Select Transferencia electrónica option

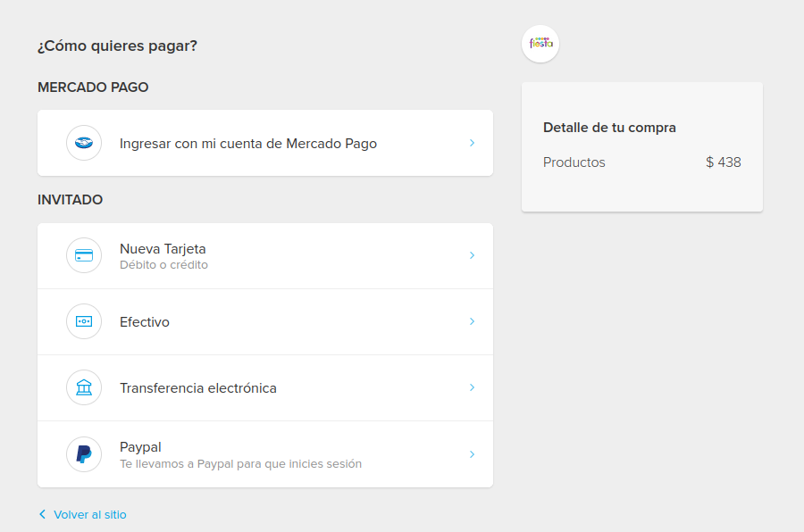click(265, 388)
